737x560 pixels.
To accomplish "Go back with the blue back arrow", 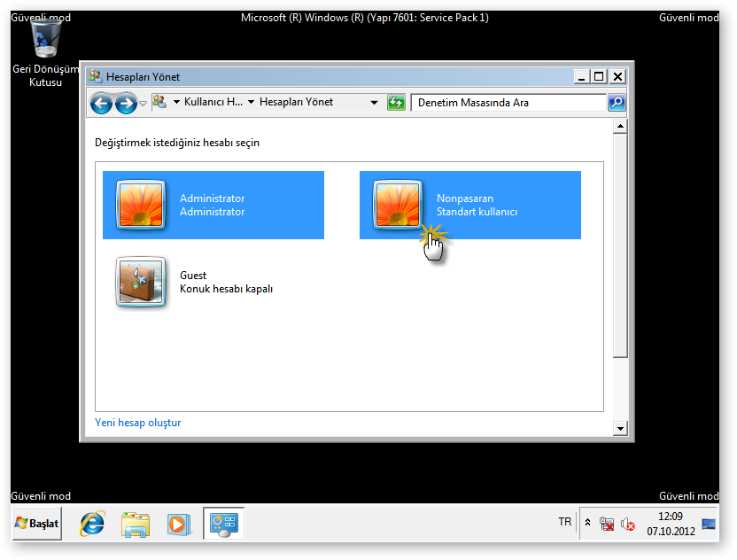I will [x=101, y=103].
